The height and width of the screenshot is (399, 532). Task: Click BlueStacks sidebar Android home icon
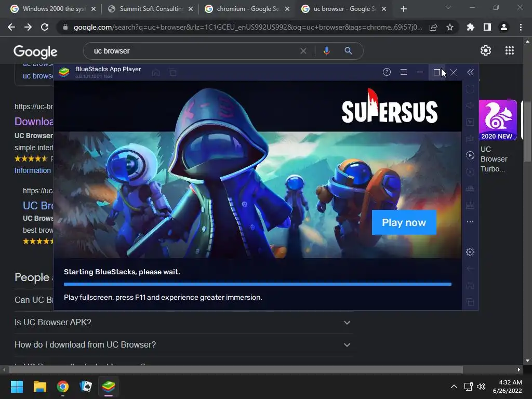pyautogui.click(x=470, y=285)
